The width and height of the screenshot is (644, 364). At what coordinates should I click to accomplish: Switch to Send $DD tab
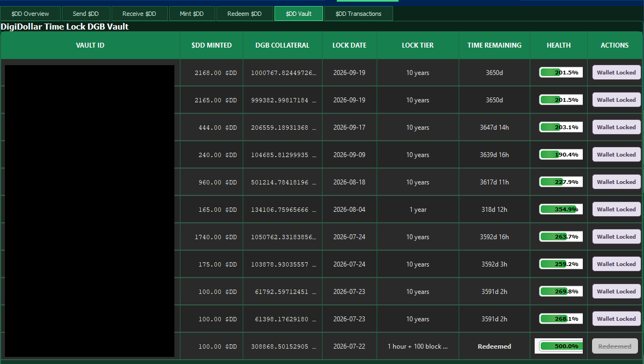coord(86,14)
